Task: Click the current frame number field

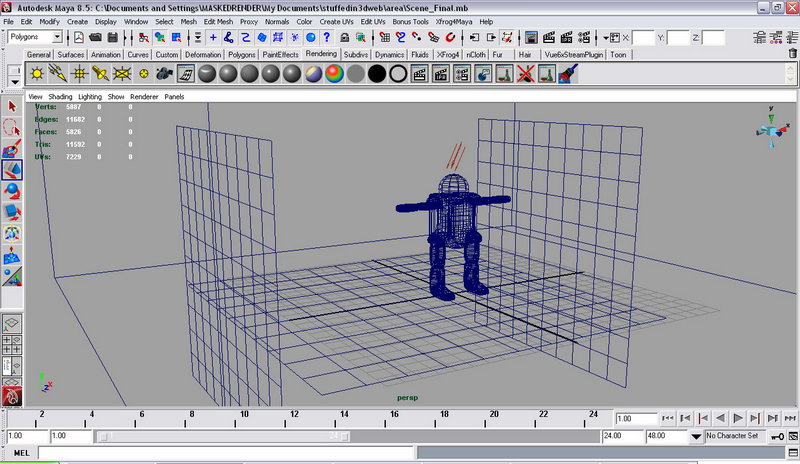Action: point(636,418)
